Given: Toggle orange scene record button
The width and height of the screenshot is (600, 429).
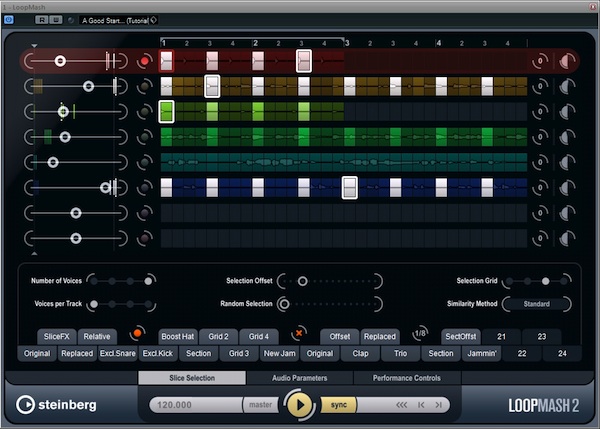Looking at the screenshot, I should (x=137, y=333).
